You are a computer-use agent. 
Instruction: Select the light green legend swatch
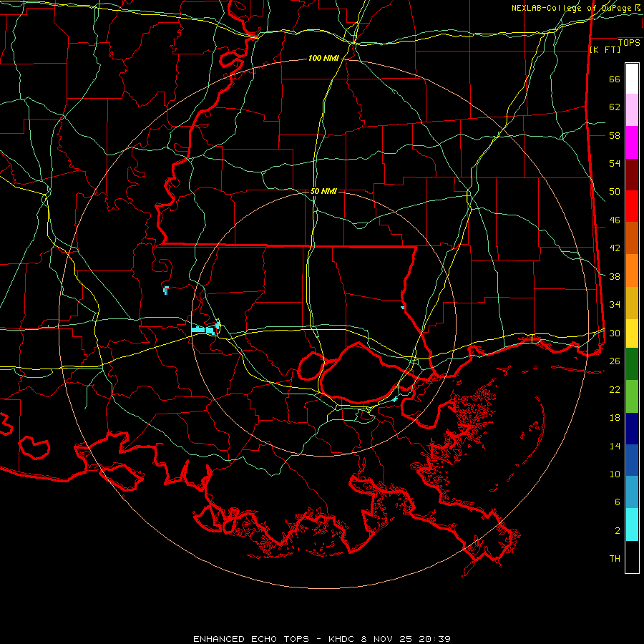632,396
